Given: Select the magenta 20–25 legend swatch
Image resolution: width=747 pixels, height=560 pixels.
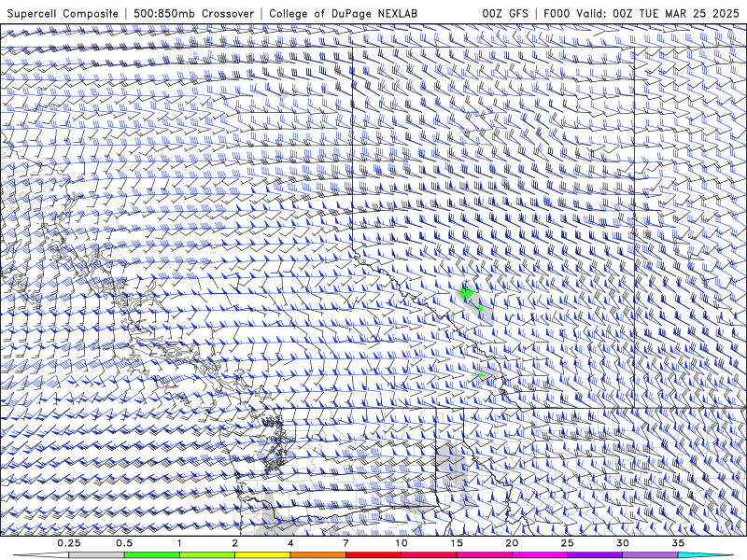Looking at the screenshot, I should pyautogui.click(x=540, y=555).
